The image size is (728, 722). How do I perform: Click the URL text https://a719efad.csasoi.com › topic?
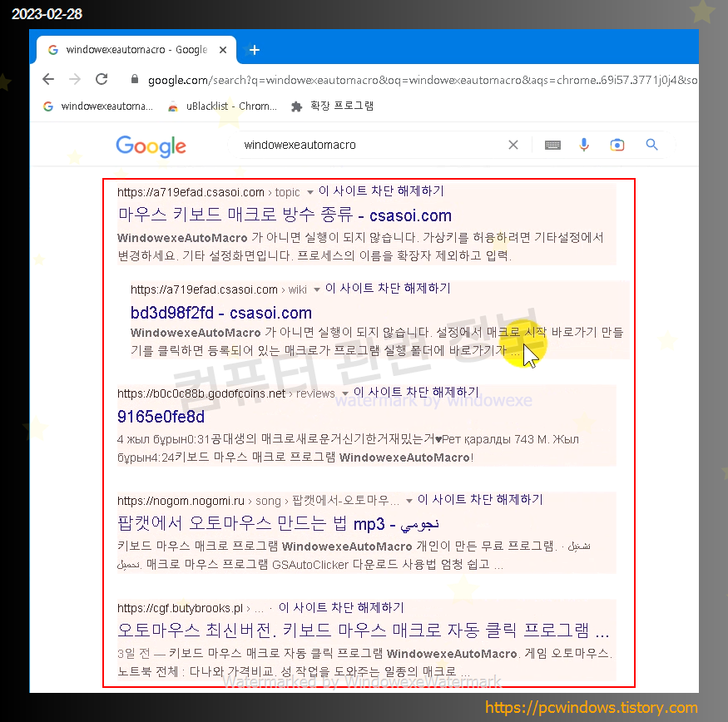[209, 192]
